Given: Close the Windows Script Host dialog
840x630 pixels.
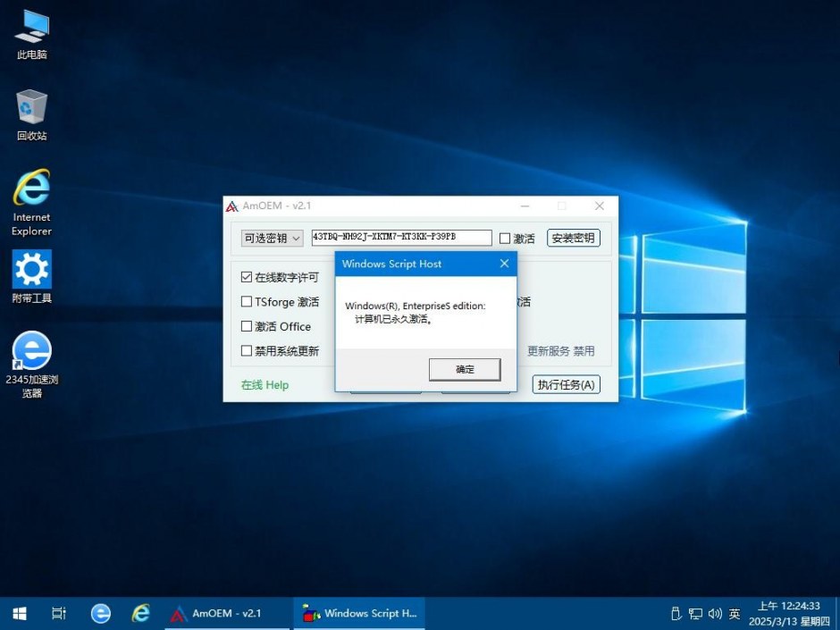Looking at the screenshot, I should (504, 264).
